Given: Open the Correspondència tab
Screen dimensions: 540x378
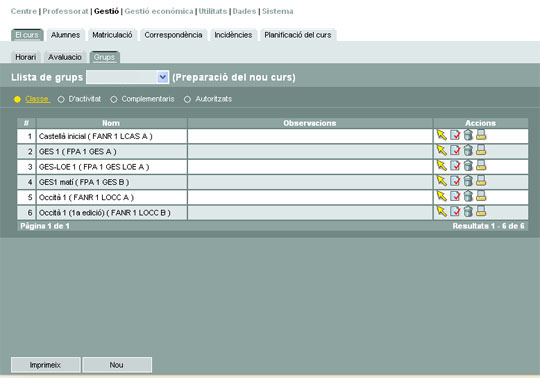Looking at the screenshot, I should pos(173,35).
